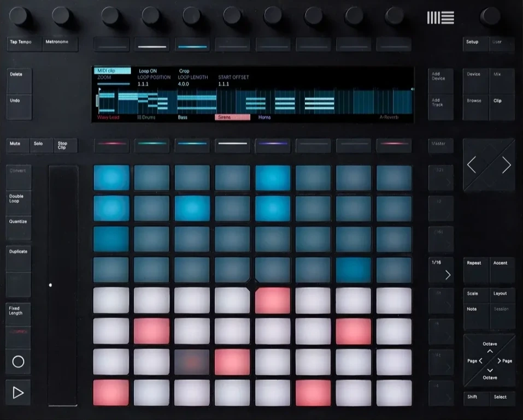Viewport: 523px width, 420px height.
Task: Go to previous page with Page left chevron
Action: (480, 360)
